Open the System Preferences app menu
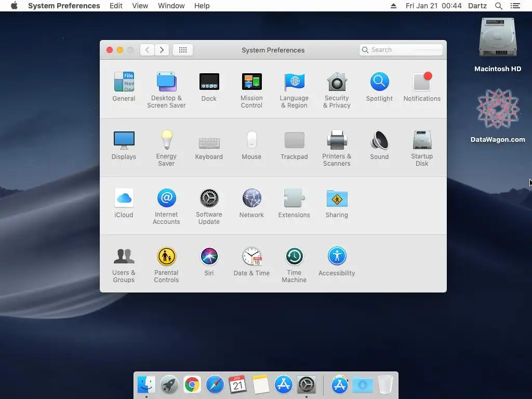The image size is (532, 399). coord(64,6)
